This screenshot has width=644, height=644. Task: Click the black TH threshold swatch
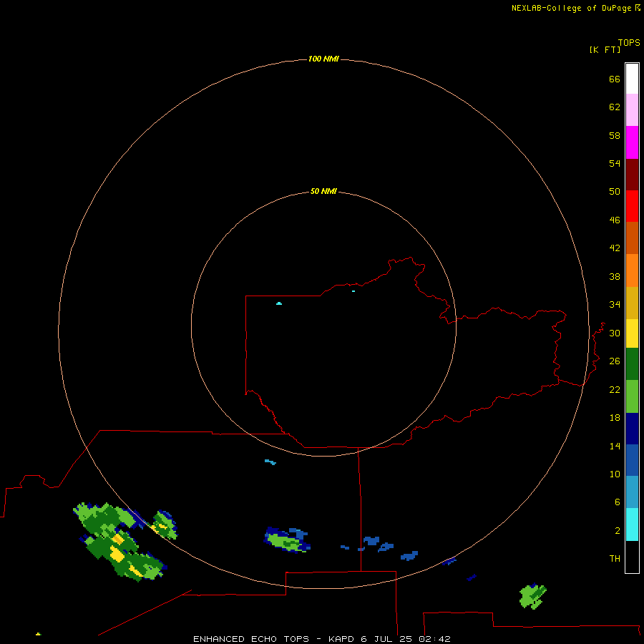click(x=632, y=557)
